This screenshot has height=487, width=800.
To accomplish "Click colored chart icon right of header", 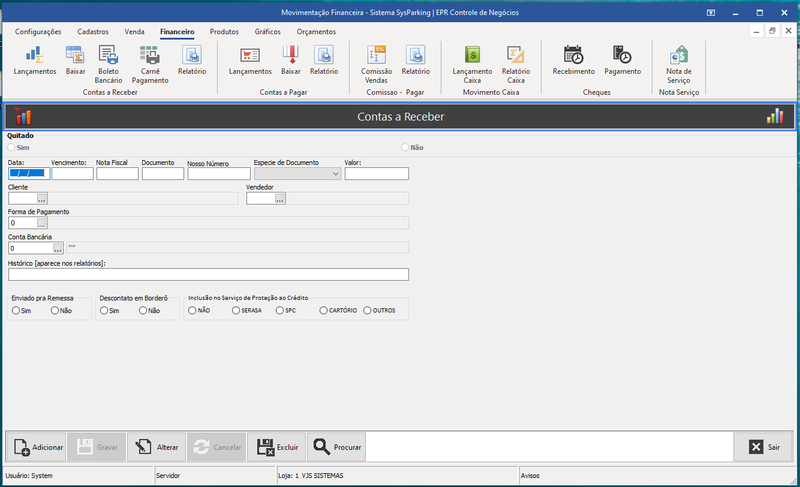I will click(774, 116).
